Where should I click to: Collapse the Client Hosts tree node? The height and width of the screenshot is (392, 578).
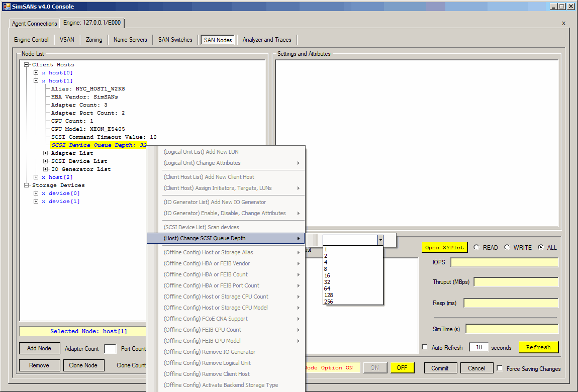click(x=27, y=65)
